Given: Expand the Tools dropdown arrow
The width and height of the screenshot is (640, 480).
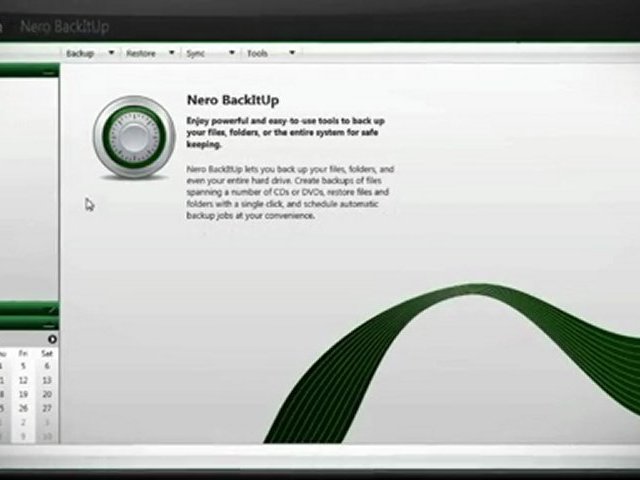Looking at the screenshot, I should (x=292, y=53).
